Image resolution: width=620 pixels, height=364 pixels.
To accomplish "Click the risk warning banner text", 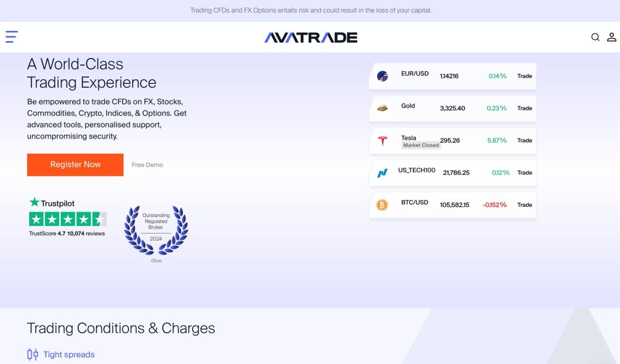I will (x=311, y=10).
